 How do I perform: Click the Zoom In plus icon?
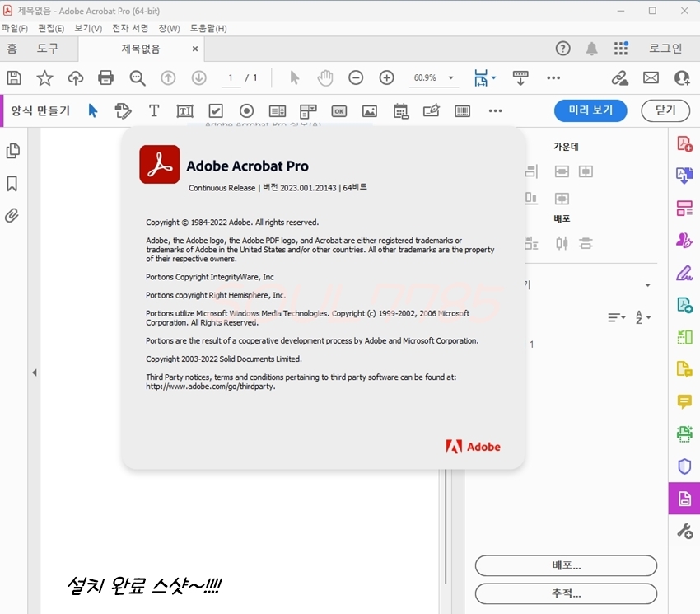coord(386,77)
